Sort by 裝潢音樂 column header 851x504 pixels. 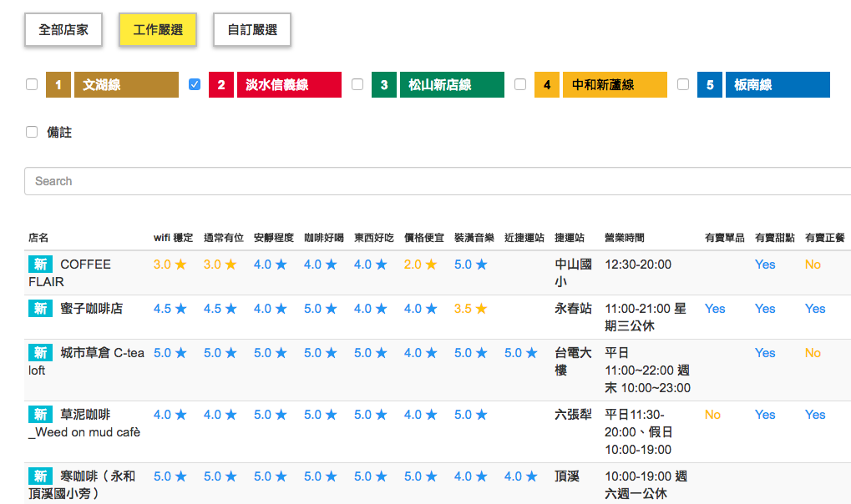click(x=474, y=238)
